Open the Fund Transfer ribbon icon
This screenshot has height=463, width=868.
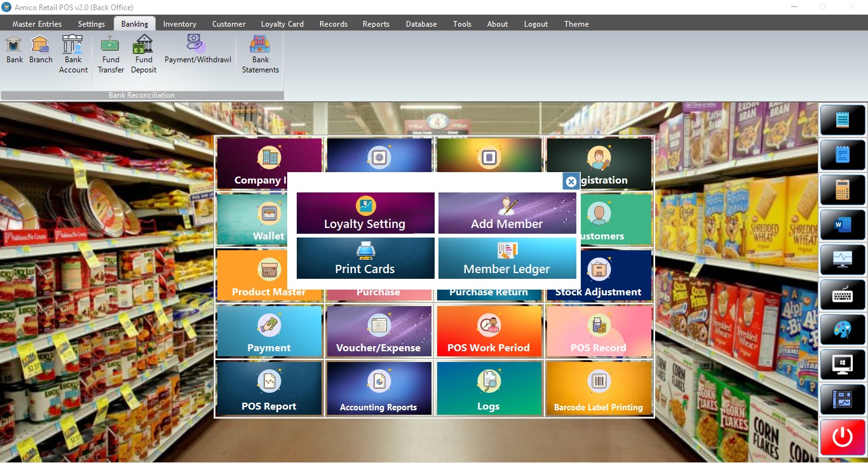111,54
